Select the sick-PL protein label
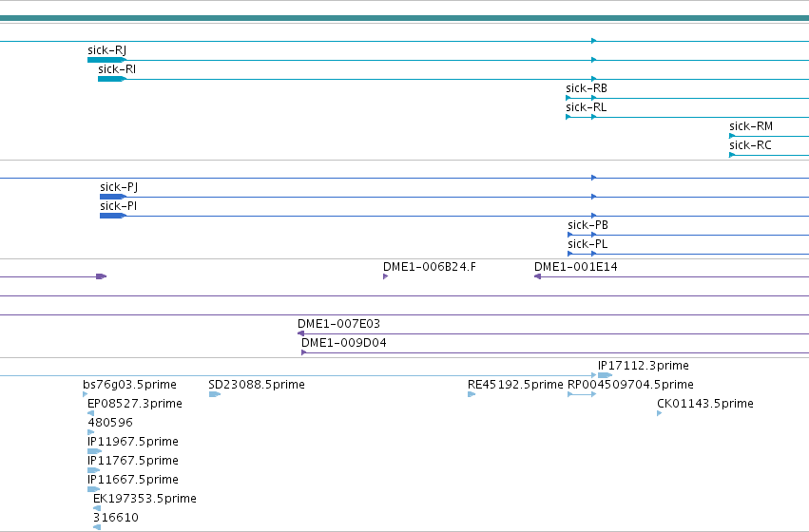Viewport: 809px width, 532px height. pyautogui.click(x=587, y=244)
